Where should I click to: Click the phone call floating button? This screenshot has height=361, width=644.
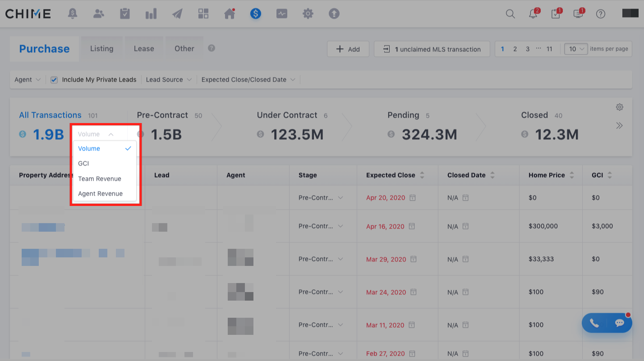pos(594,323)
